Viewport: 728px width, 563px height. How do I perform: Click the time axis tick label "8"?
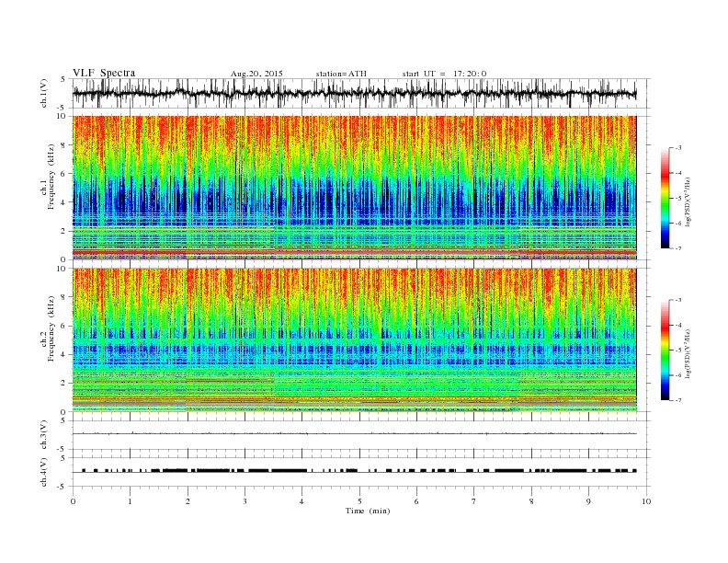pos(531,501)
